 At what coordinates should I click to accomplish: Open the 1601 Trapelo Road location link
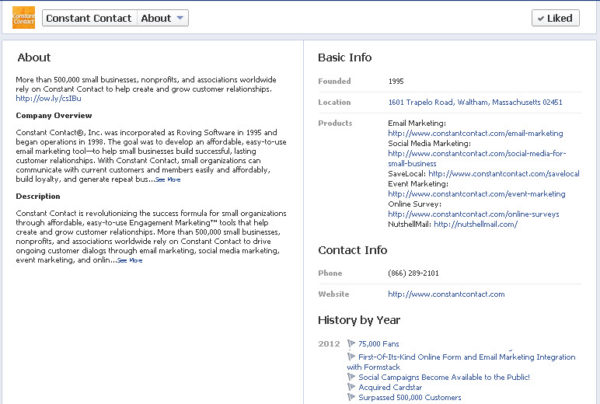click(x=475, y=102)
